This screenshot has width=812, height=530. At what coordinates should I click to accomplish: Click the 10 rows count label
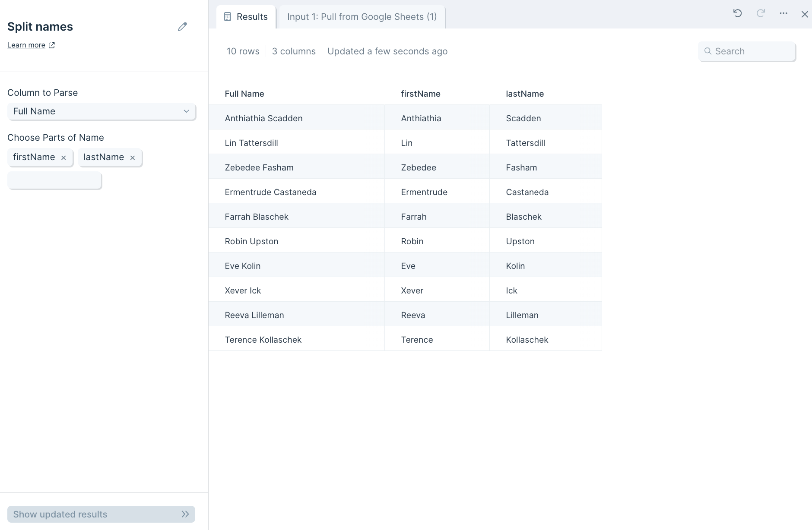point(243,51)
